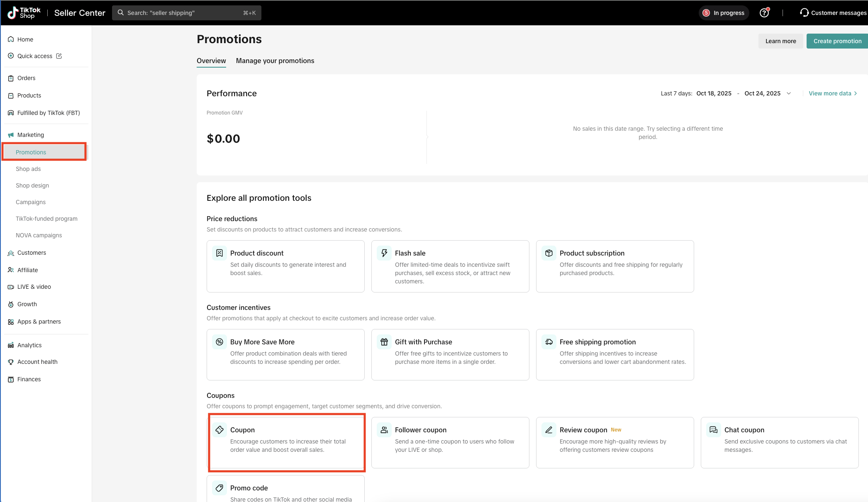
Task: Click the Gift with Purchase gift icon
Action: (x=384, y=342)
